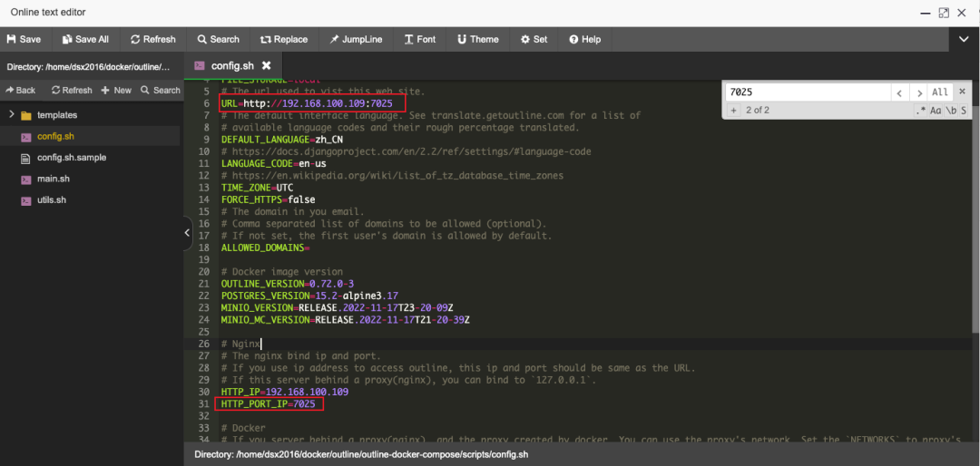Click the MINIO_VERSION line 23
Viewport: 980px width, 466px height.
[x=337, y=307]
